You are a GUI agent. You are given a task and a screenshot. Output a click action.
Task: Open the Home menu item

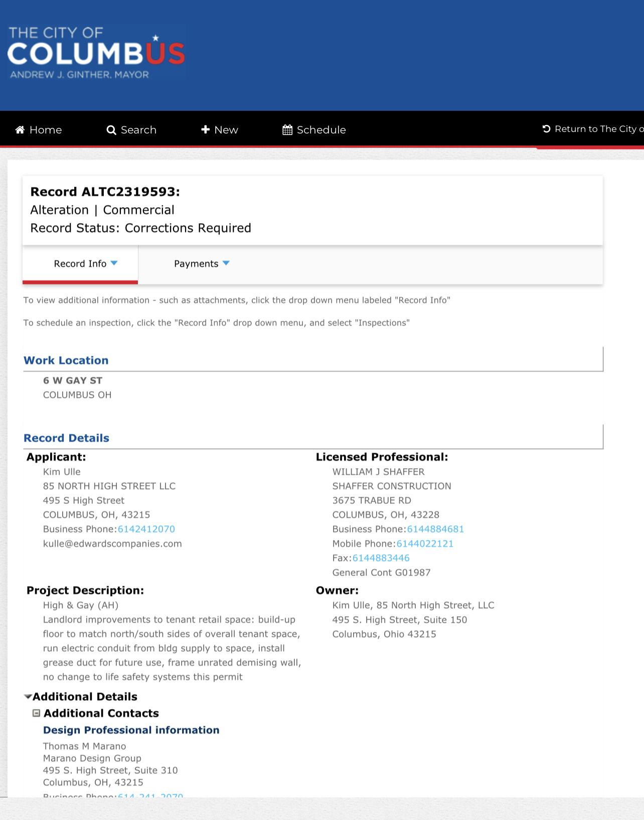[39, 130]
